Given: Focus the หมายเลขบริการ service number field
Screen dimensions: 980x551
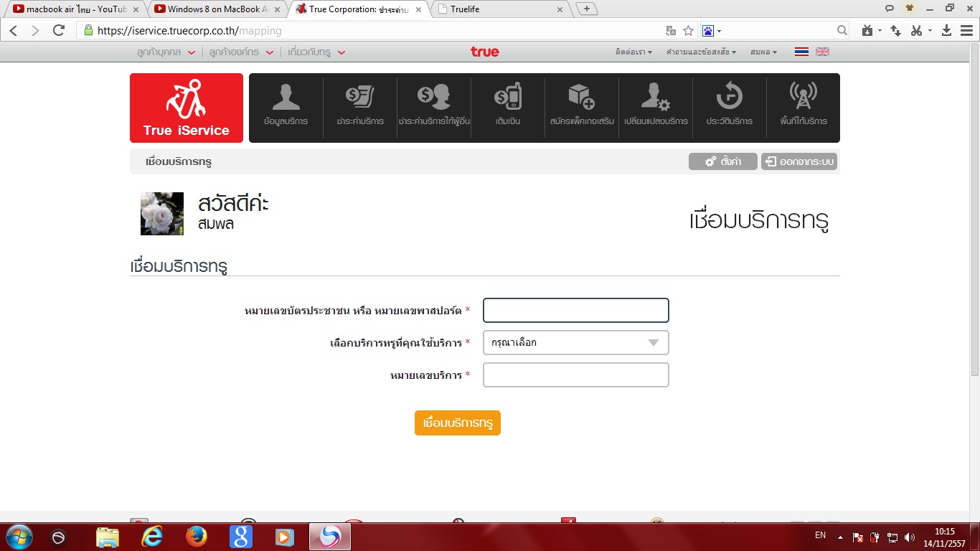Looking at the screenshot, I should tap(576, 375).
